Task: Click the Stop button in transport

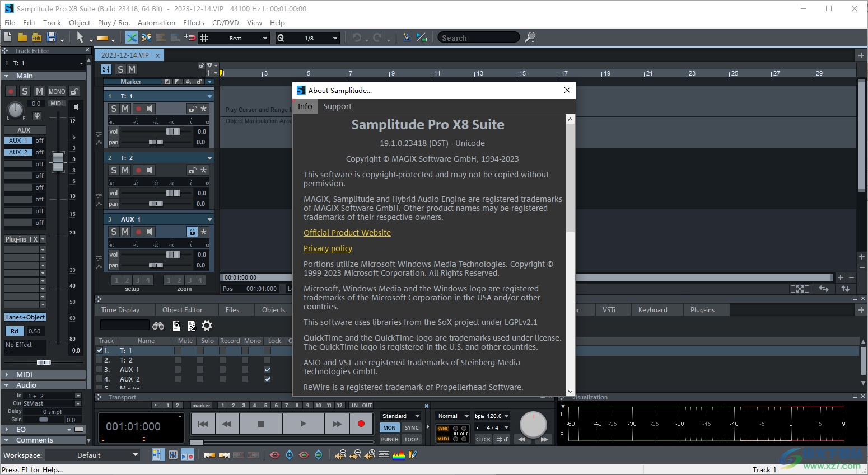Action: 261,424
